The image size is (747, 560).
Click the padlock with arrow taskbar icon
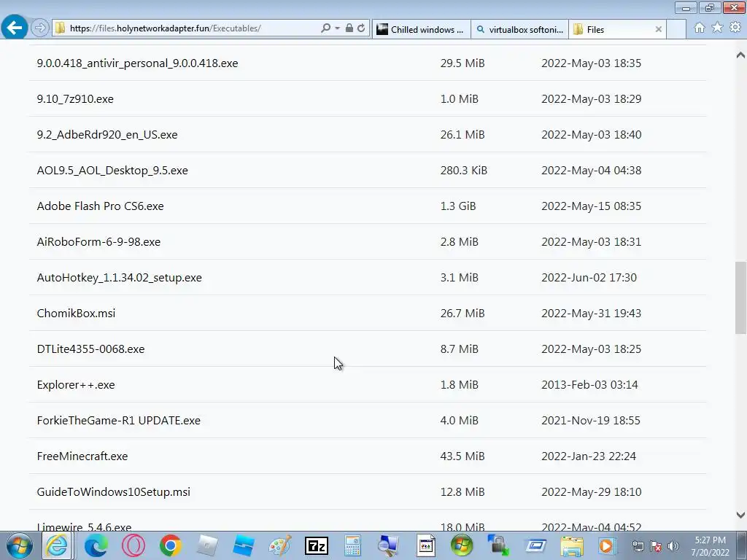pos(498,545)
